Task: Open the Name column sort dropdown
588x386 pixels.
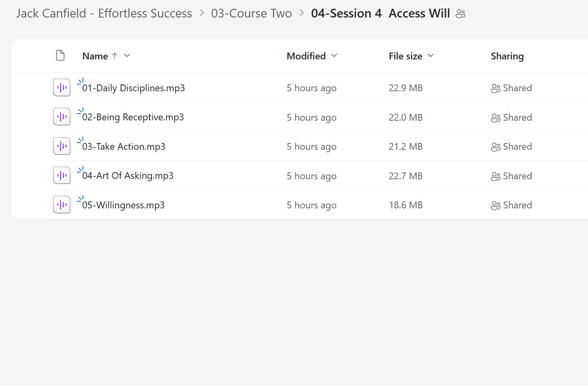Action: click(x=127, y=56)
